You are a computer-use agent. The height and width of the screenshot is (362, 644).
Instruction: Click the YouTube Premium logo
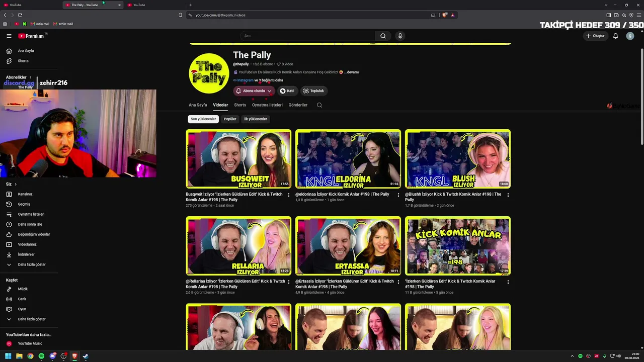tap(32, 36)
